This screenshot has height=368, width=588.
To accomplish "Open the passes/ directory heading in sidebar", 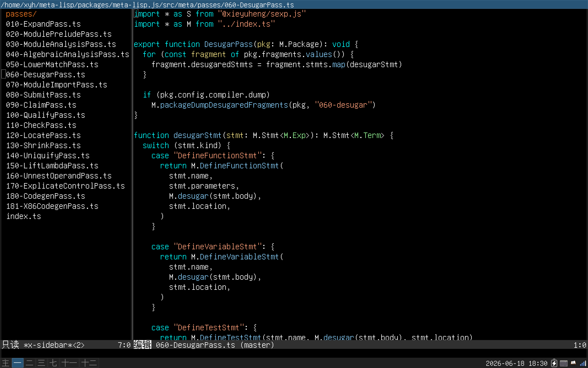I will tap(21, 14).
